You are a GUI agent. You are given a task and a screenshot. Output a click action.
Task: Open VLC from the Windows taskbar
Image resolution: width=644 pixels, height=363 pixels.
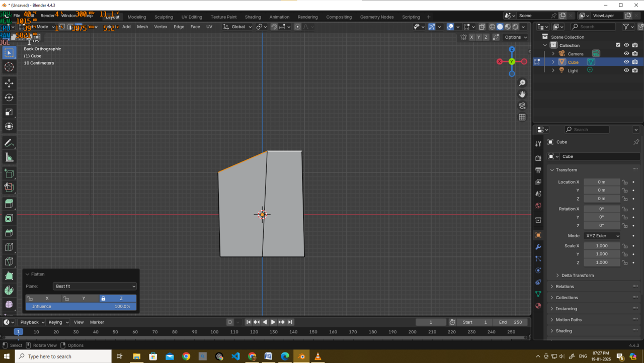(x=317, y=356)
